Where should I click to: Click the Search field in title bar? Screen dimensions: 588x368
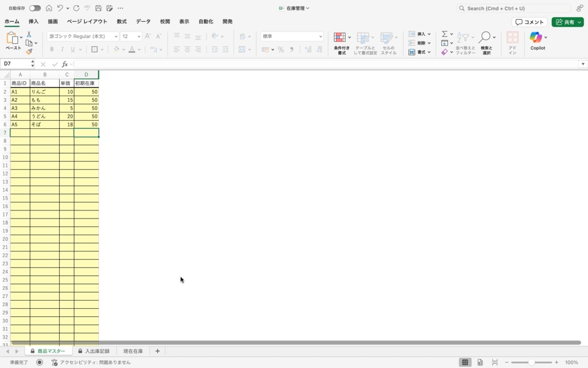click(x=513, y=8)
